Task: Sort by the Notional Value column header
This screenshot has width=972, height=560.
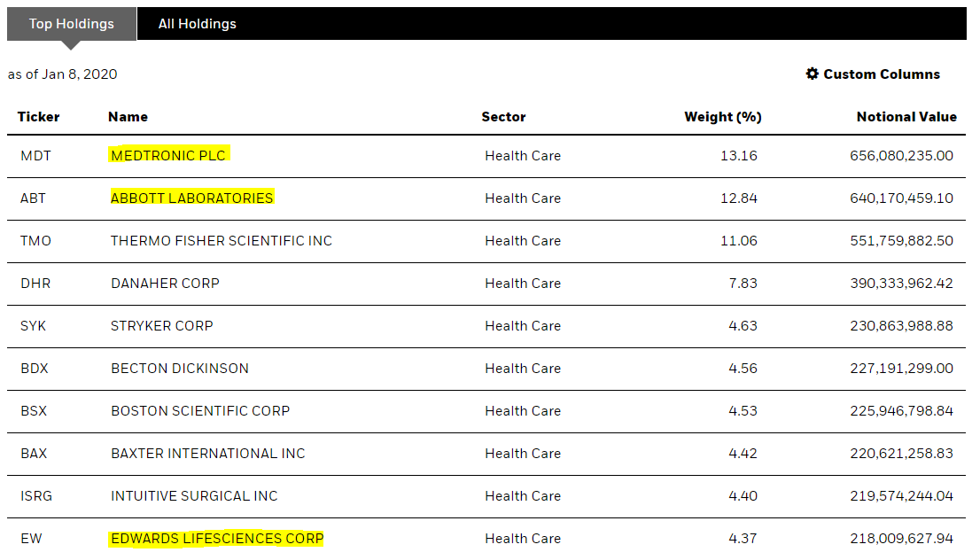Action: click(906, 117)
